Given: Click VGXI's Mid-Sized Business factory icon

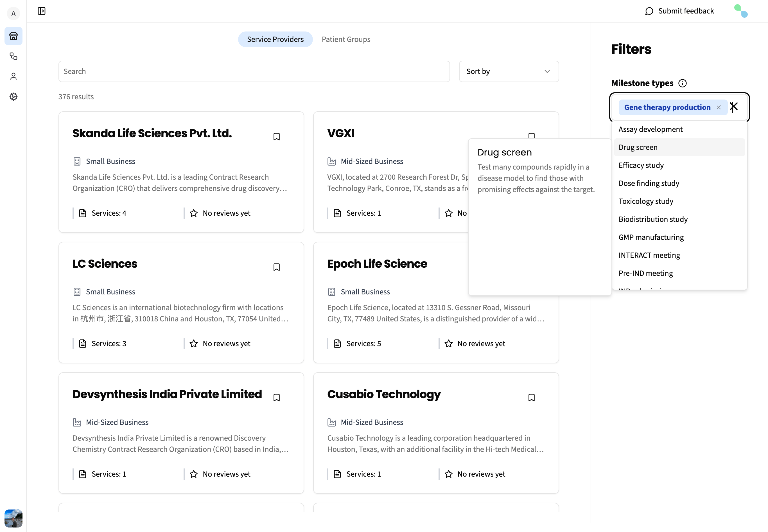Looking at the screenshot, I should click(x=331, y=161).
